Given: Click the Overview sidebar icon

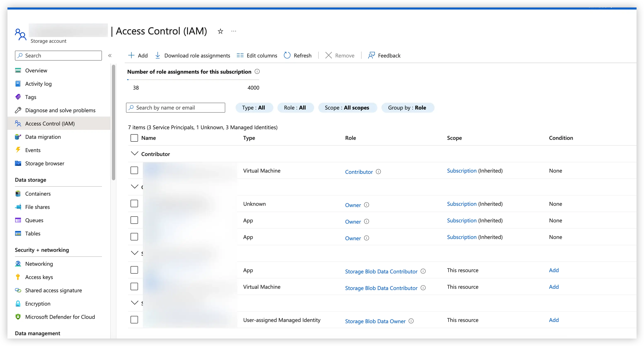Looking at the screenshot, I should 18,71.
